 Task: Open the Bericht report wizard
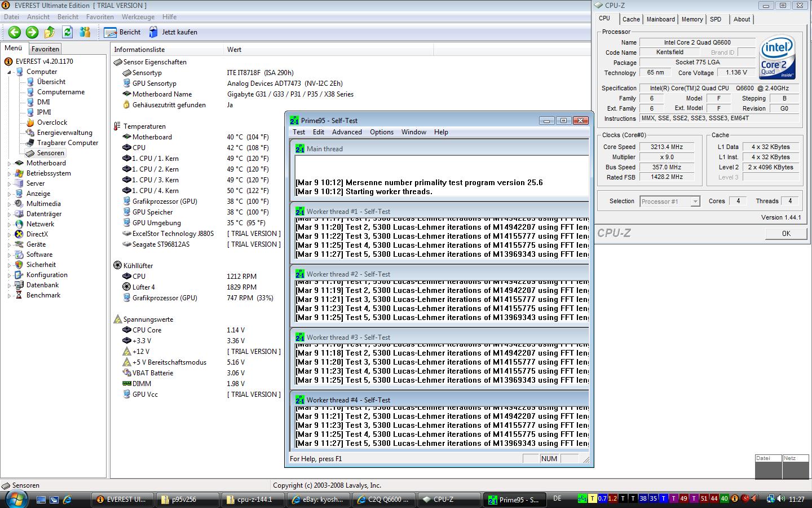[x=122, y=32]
